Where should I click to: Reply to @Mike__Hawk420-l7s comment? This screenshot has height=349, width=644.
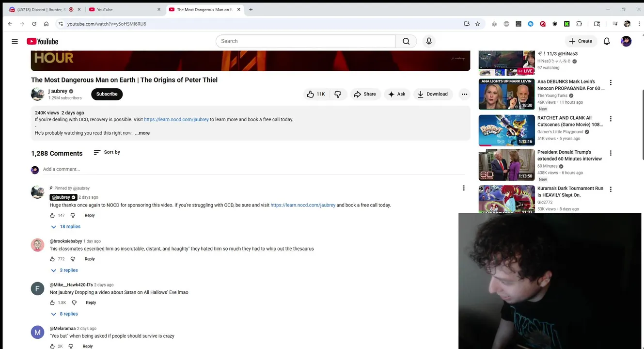pyautogui.click(x=91, y=302)
